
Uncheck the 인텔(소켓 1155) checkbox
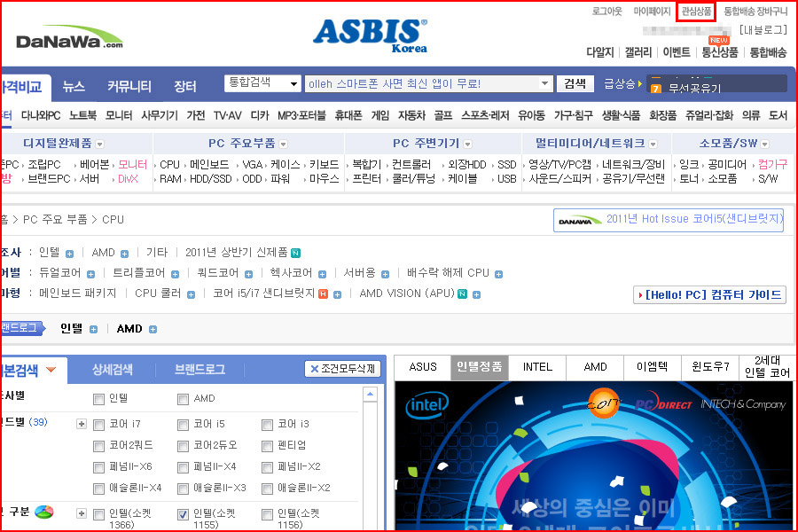point(183,514)
